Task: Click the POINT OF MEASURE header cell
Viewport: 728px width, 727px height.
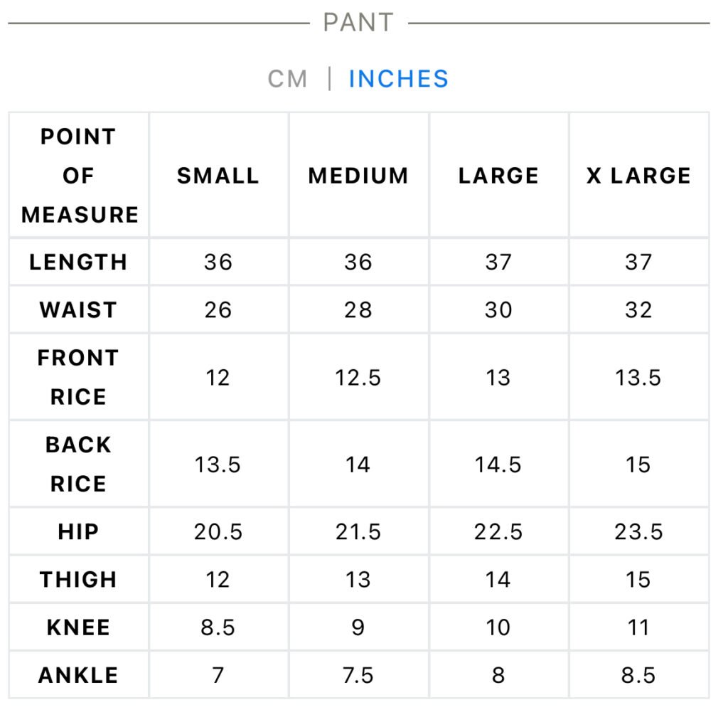Action: tap(79, 176)
